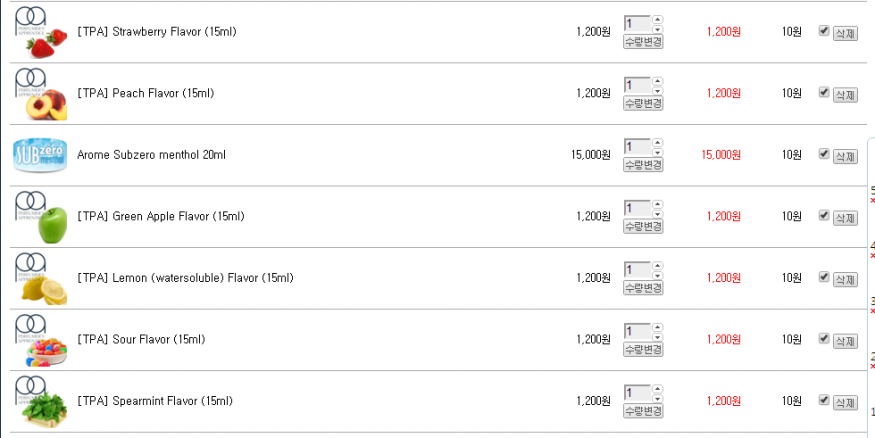Open the [TPA] Strawberry Flavor (15ml) link
The height and width of the screenshot is (438, 875).
(x=157, y=32)
